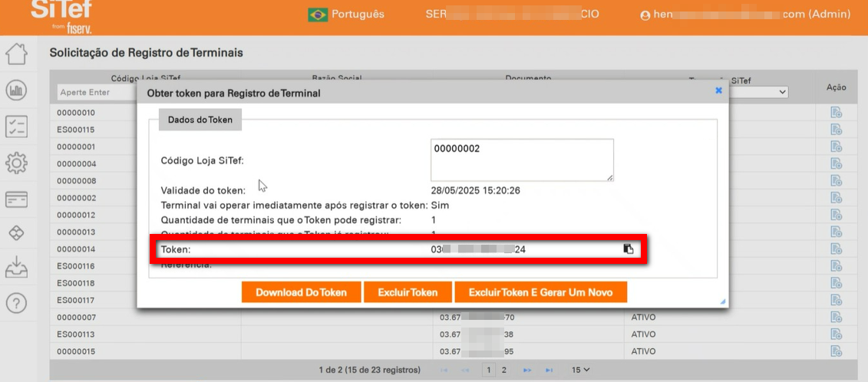The image size is (868, 382).
Task: Open the card icon in sidebar
Action: [x=16, y=199]
